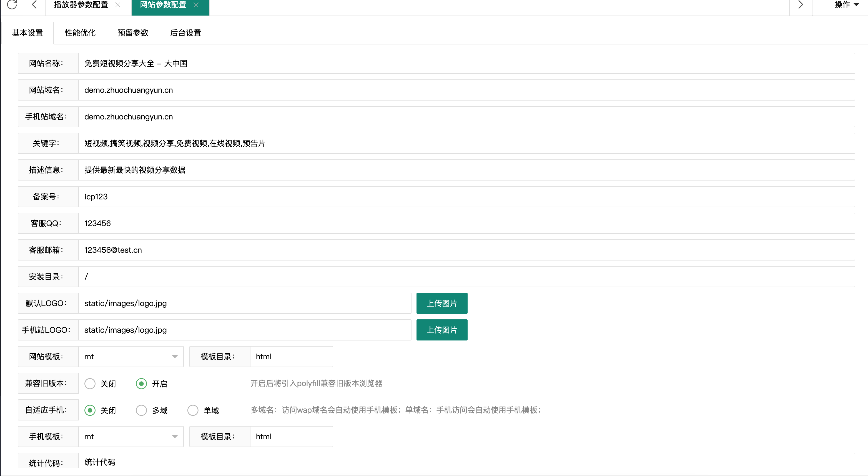Click 上传图片 for 手机站LOGO
868x476 pixels.
442,330
